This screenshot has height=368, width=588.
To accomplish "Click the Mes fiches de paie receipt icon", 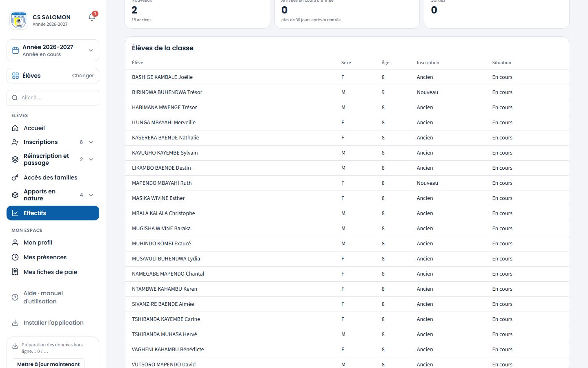I will 15,272.
